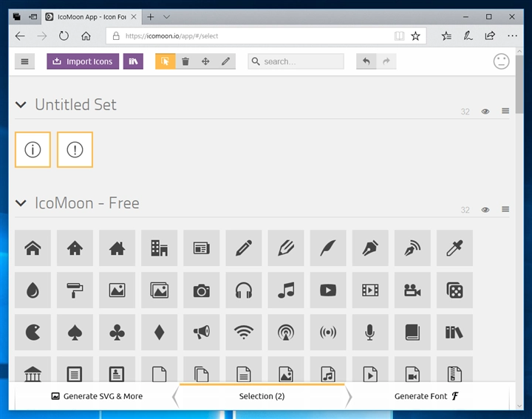Image resolution: width=532 pixels, height=419 pixels.
Task: Select the quill feather icon
Action: pyautogui.click(x=328, y=248)
